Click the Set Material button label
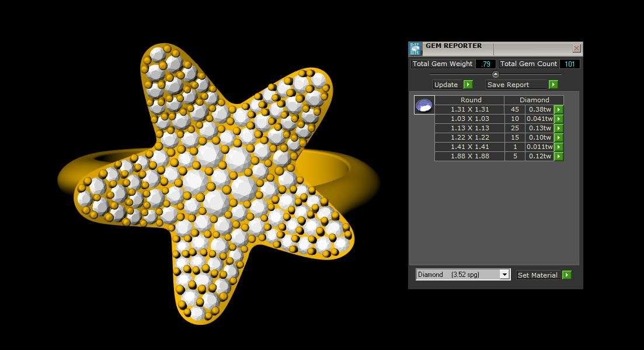The height and width of the screenshot is (350, 644). pos(537,275)
